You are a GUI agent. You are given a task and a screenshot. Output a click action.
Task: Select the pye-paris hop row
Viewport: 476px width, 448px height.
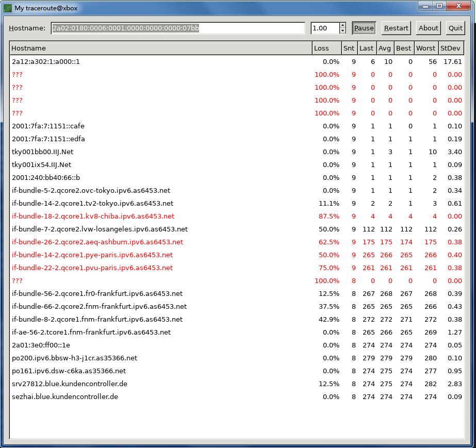pyautogui.click(x=237, y=255)
